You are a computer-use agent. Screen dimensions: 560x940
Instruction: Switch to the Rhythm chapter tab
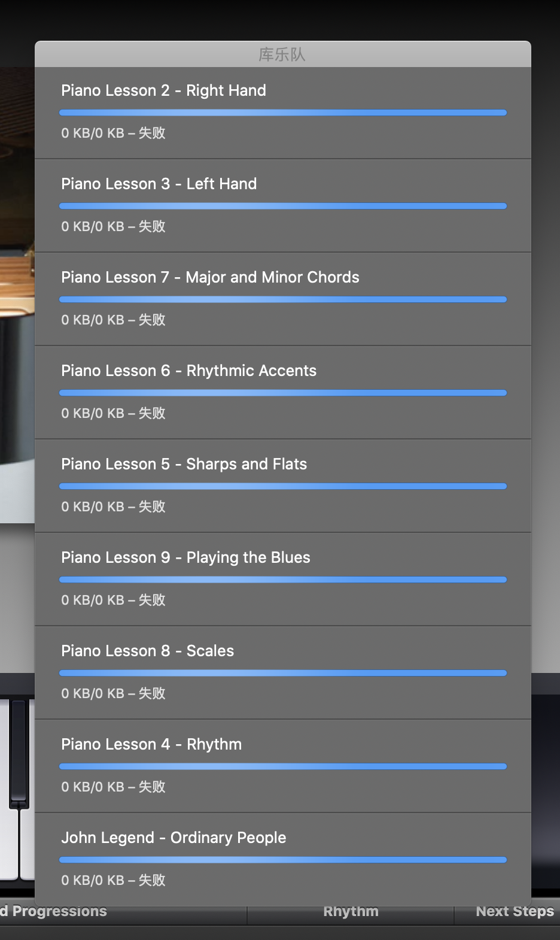pos(351,912)
